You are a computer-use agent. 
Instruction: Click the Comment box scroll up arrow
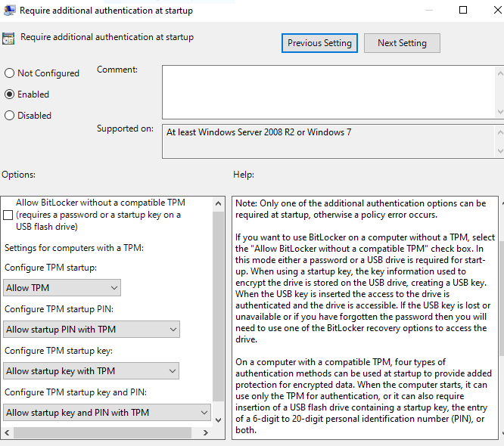coord(499,73)
